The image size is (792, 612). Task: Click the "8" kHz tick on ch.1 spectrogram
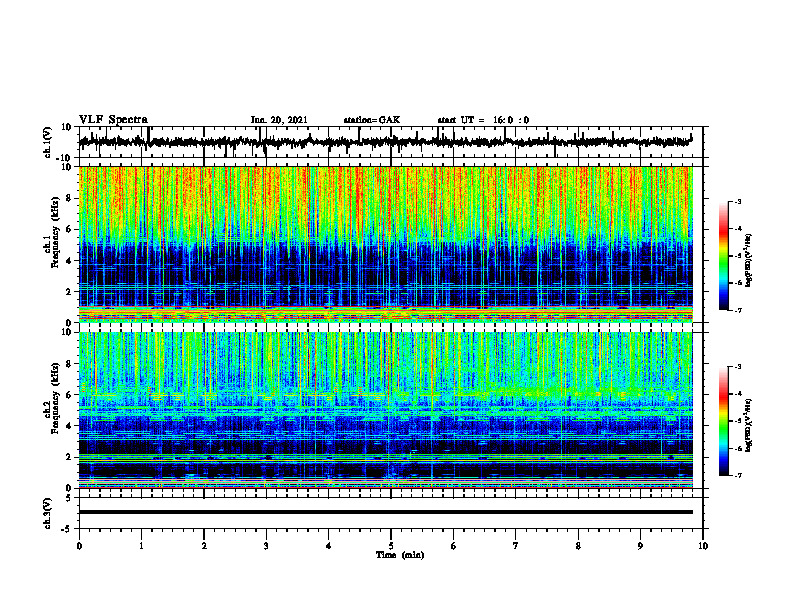click(69, 198)
